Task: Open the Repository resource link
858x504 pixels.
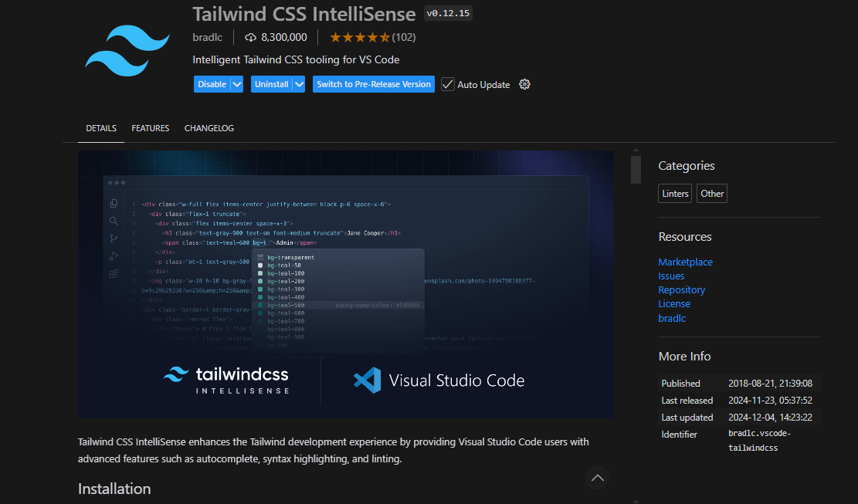Action: pyautogui.click(x=682, y=289)
